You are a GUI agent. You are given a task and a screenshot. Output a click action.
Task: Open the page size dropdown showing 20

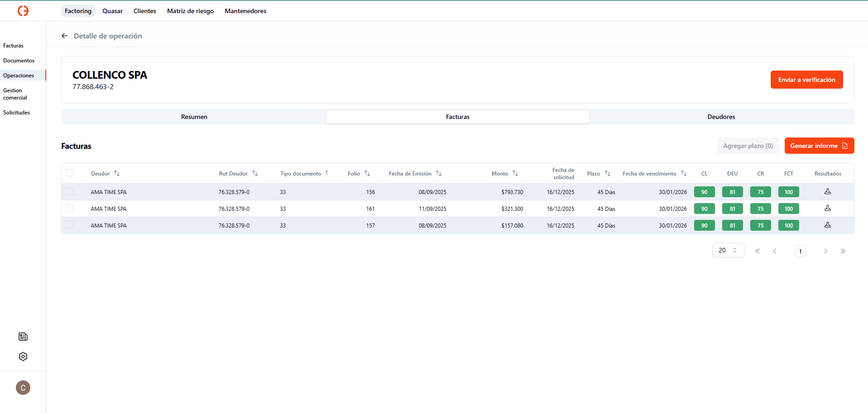[728, 250]
